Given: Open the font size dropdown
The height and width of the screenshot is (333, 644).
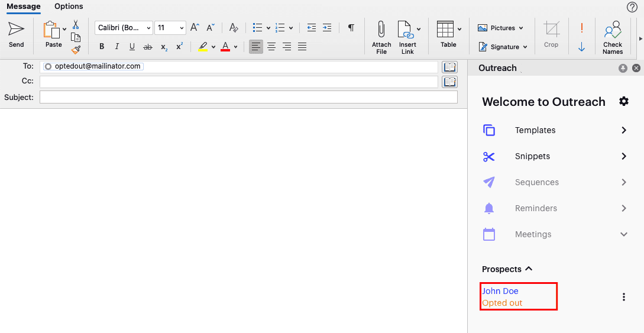Looking at the screenshot, I should [x=182, y=28].
